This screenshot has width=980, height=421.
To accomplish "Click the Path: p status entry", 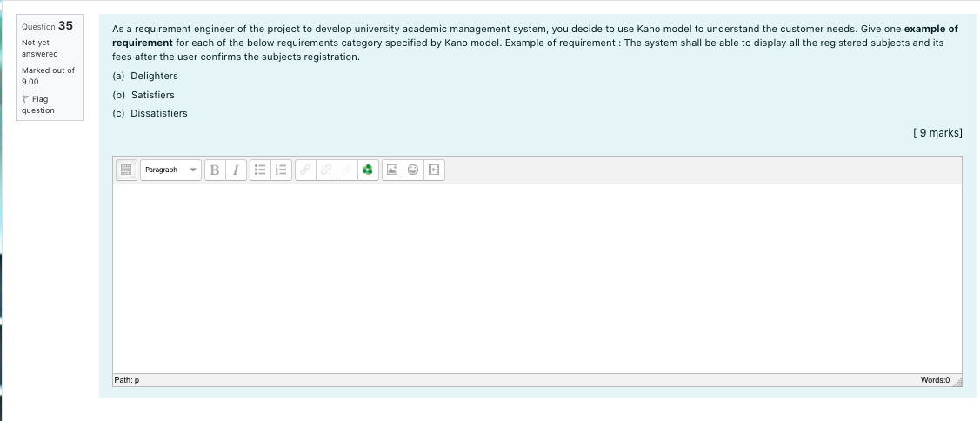I will [127, 380].
